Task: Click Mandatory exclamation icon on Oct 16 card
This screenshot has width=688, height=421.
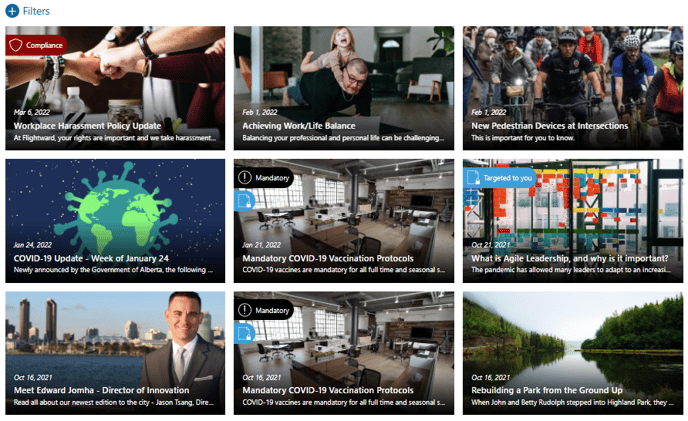Action: (244, 310)
